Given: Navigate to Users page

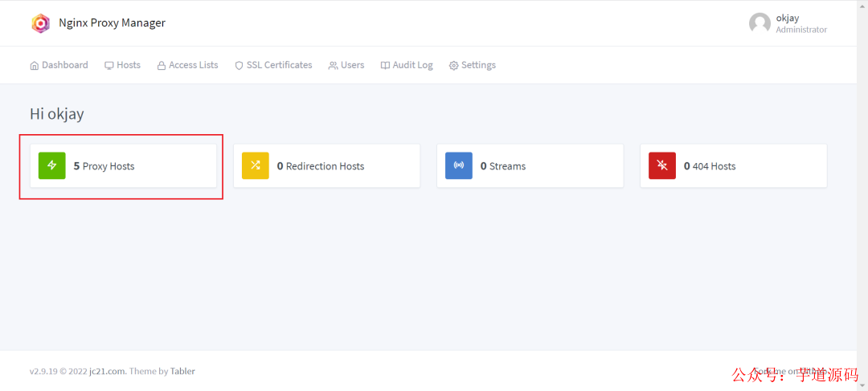Looking at the screenshot, I should (346, 65).
